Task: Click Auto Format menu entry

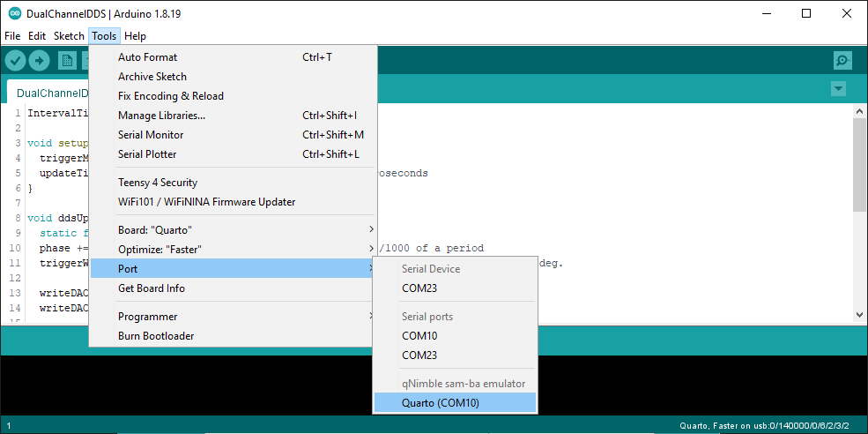Action: click(147, 57)
